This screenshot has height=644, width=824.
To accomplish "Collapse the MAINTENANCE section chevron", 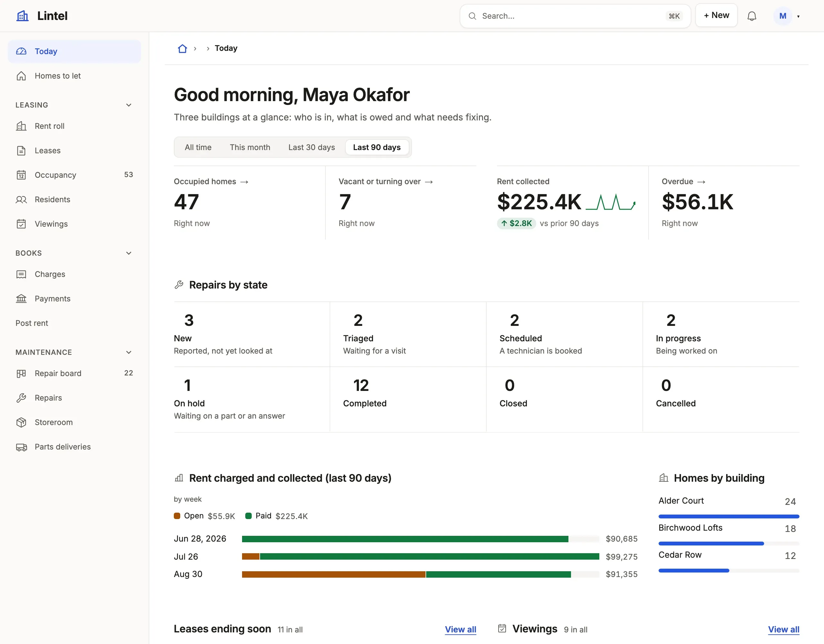I will pyautogui.click(x=129, y=353).
